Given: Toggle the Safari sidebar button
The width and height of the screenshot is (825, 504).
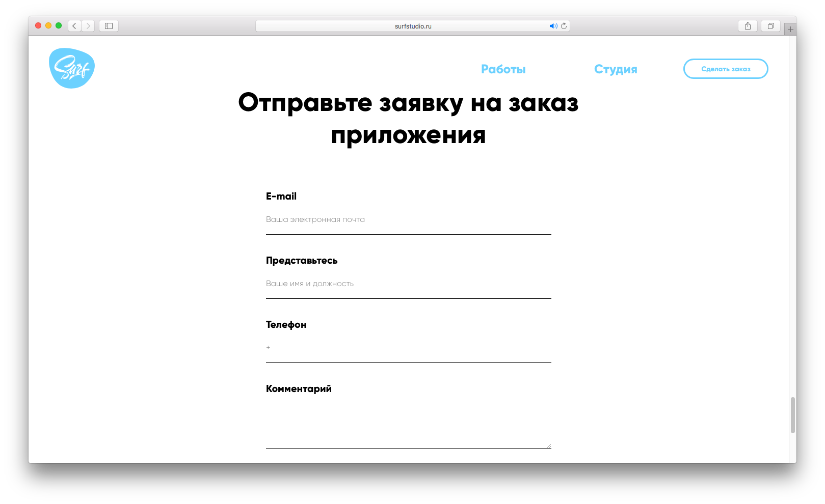Looking at the screenshot, I should pos(109,26).
